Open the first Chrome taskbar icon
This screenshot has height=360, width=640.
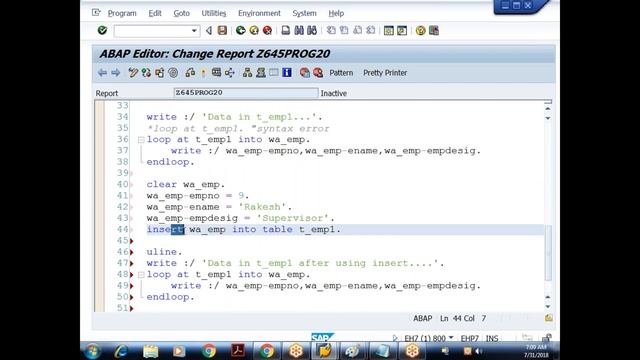[209, 351]
